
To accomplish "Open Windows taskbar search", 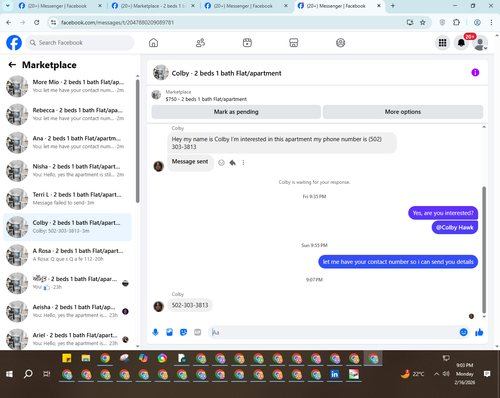I will 28,374.
